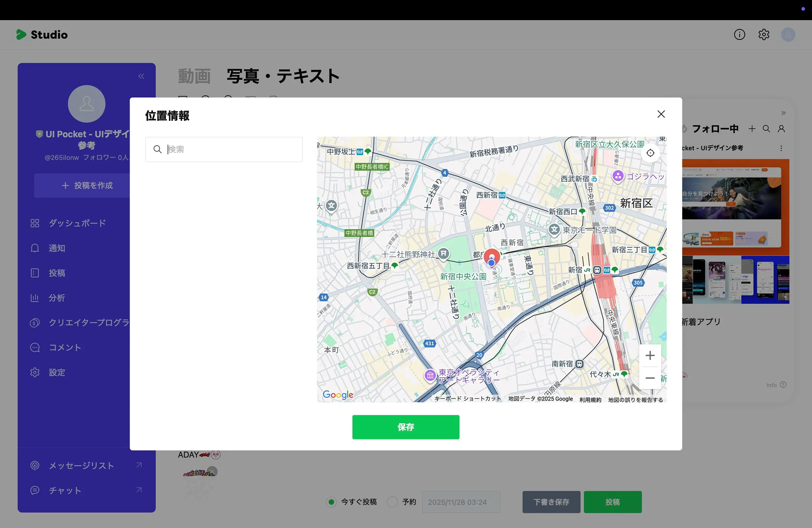Open settings gear in top header
This screenshot has width=812, height=528.
(763, 34)
